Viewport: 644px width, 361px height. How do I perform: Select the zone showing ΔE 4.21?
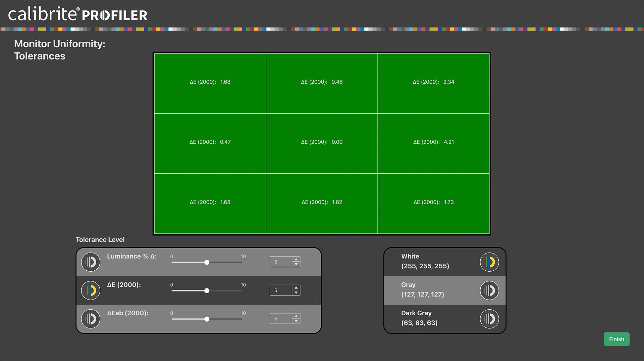(x=433, y=143)
